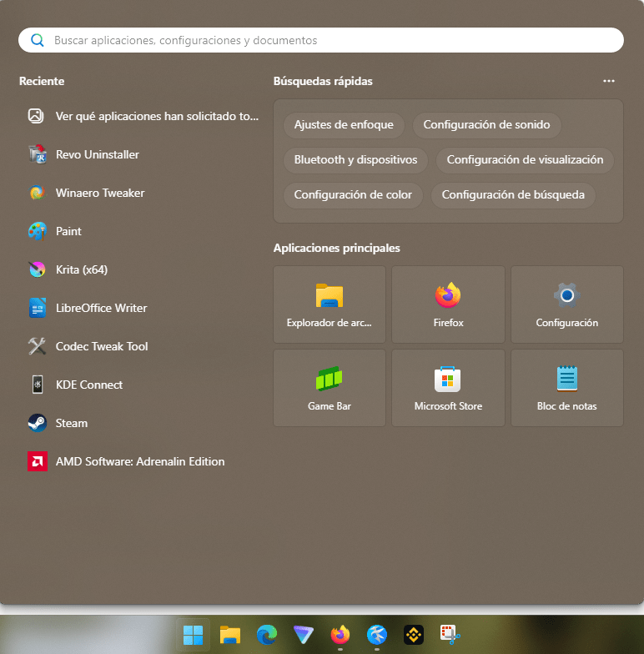Open the Bloc de notas tile
Screen dimensions: 644x654
(567, 388)
